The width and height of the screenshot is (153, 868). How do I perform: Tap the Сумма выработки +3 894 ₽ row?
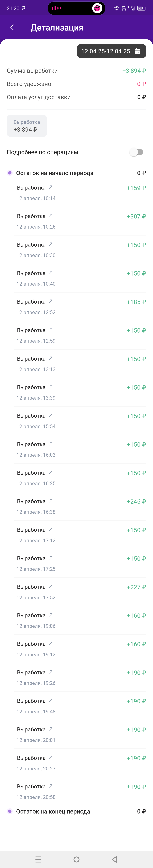pos(76,71)
